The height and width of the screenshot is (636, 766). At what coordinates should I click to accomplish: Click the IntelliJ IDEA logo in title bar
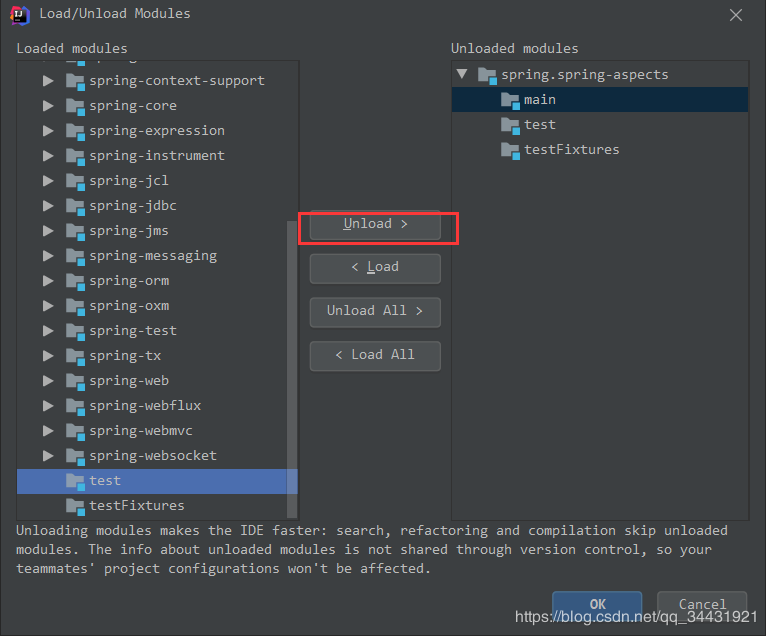pyautogui.click(x=20, y=15)
